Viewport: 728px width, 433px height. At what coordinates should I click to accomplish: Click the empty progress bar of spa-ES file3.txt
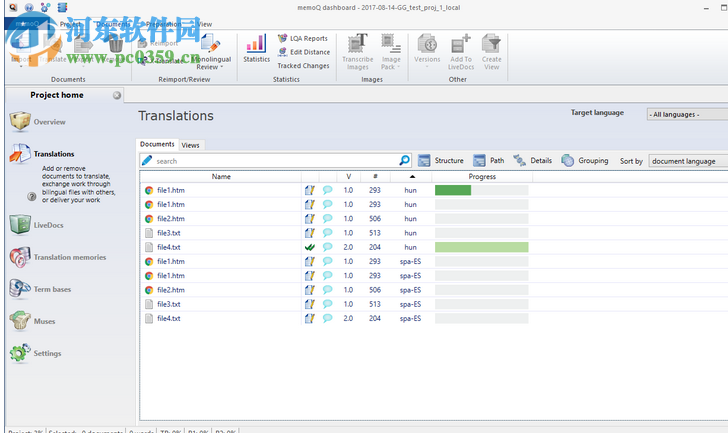481,304
